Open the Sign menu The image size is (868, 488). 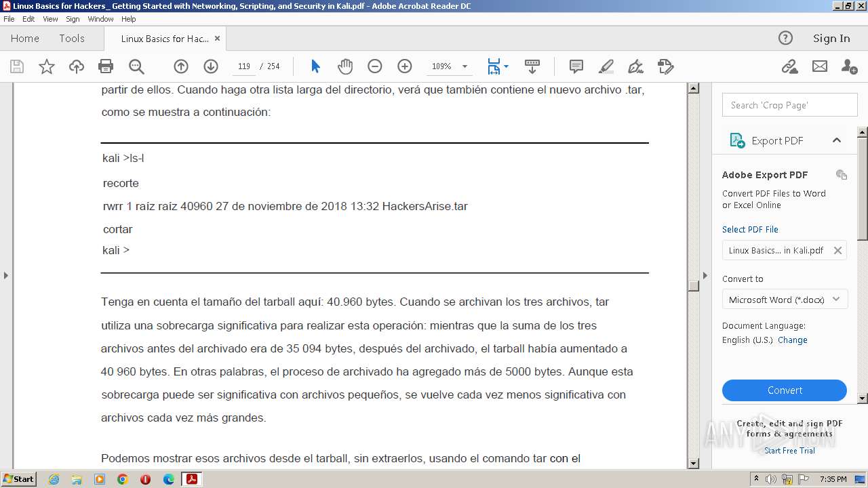(73, 19)
